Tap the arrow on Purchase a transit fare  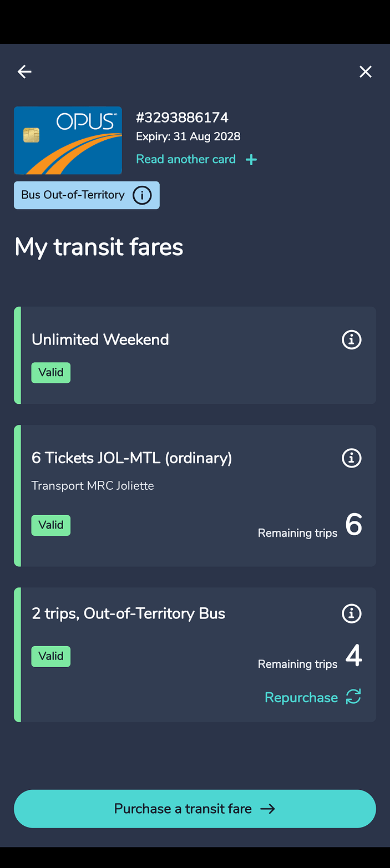(268, 809)
